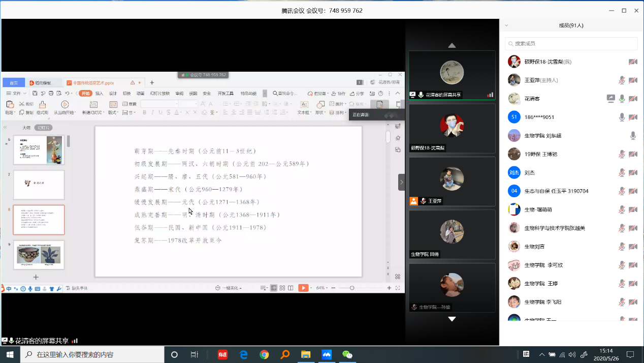Collapse the video strip using the side arrow handle
Image resolution: width=644 pixels, height=363 pixels.
coord(401,182)
